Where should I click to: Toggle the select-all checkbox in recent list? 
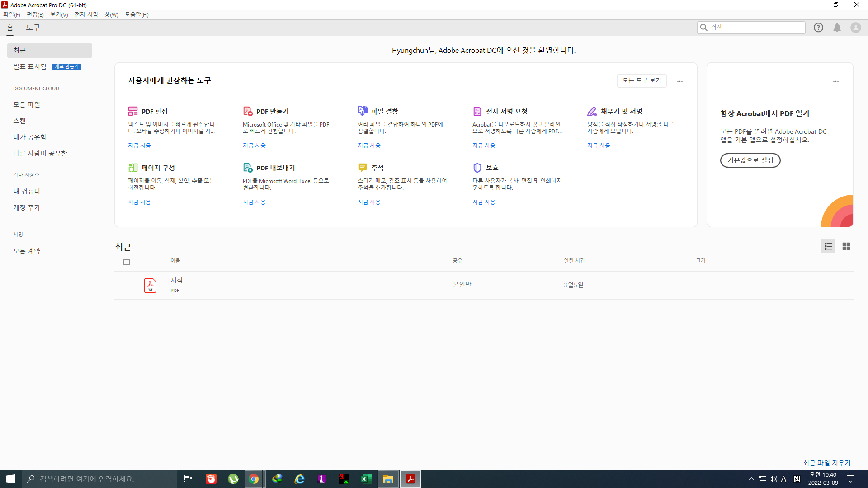click(127, 262)
